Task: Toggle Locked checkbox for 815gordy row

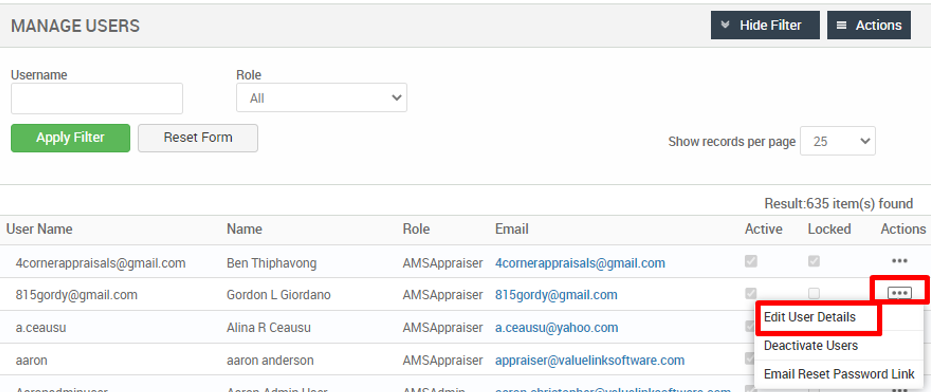Action: click(x=814, y=293)
